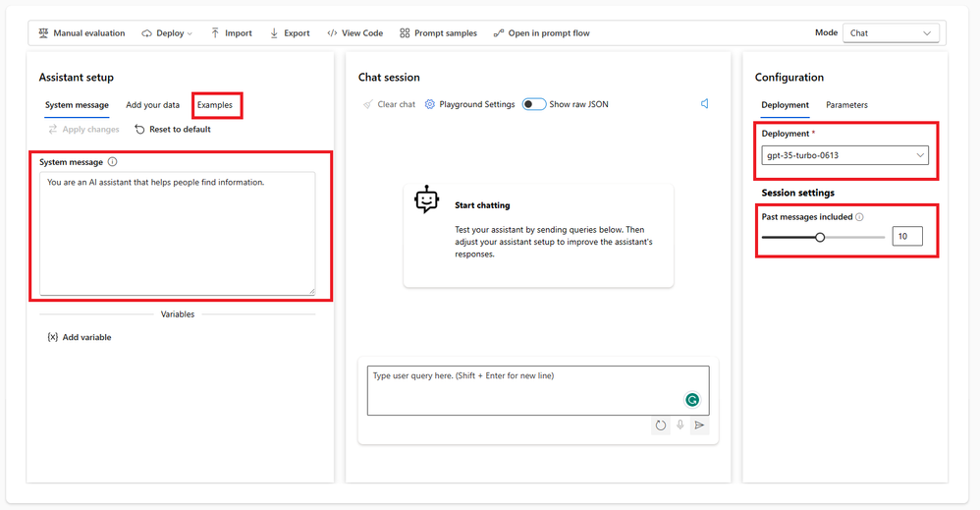Click the microphone icon below query box
Viewport: 980px width, 510px height.
pos(680,425)
